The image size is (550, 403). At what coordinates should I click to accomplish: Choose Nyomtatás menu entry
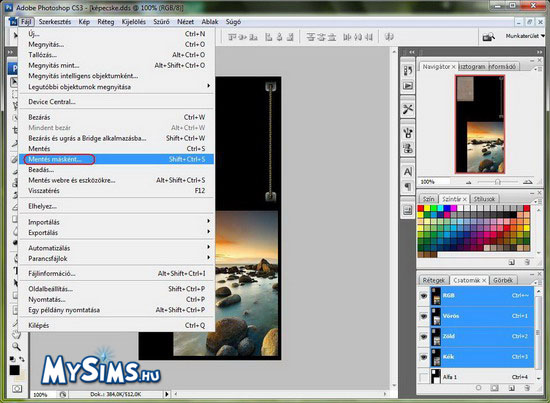pos(116,300)
